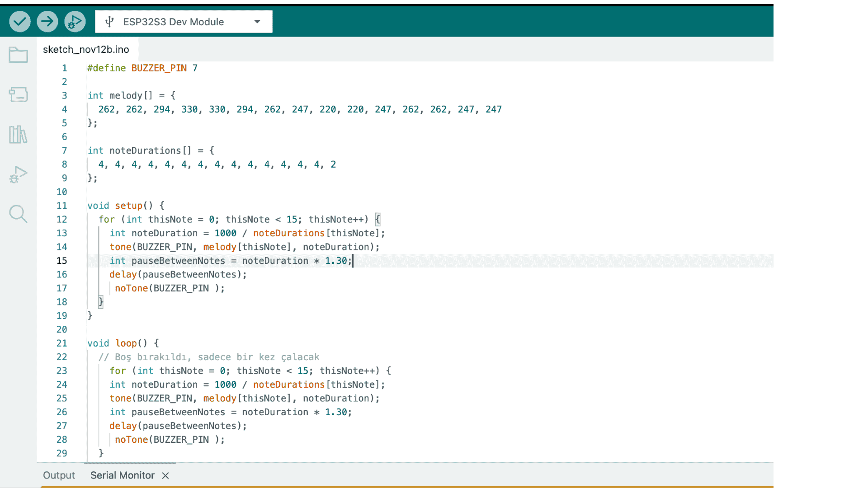Close the Serial Monitor panel
The height and width of the screenshot is (488, 868).
165,475
